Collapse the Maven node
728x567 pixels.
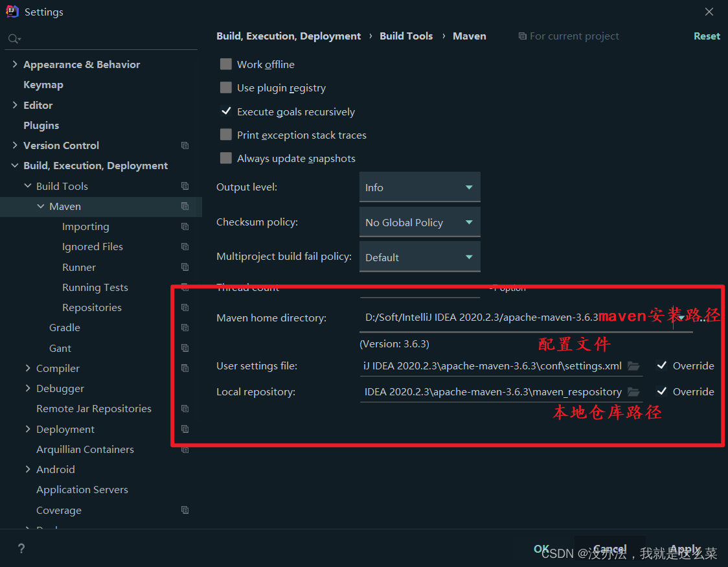coord(41,206)
